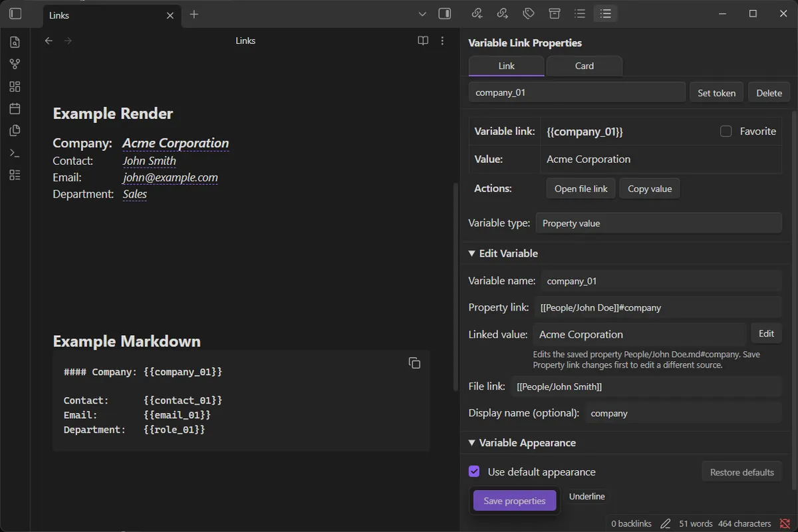Toggle the right sidebar icon
The height and width of the screenshot is (532, 798).
pos(445,13)
